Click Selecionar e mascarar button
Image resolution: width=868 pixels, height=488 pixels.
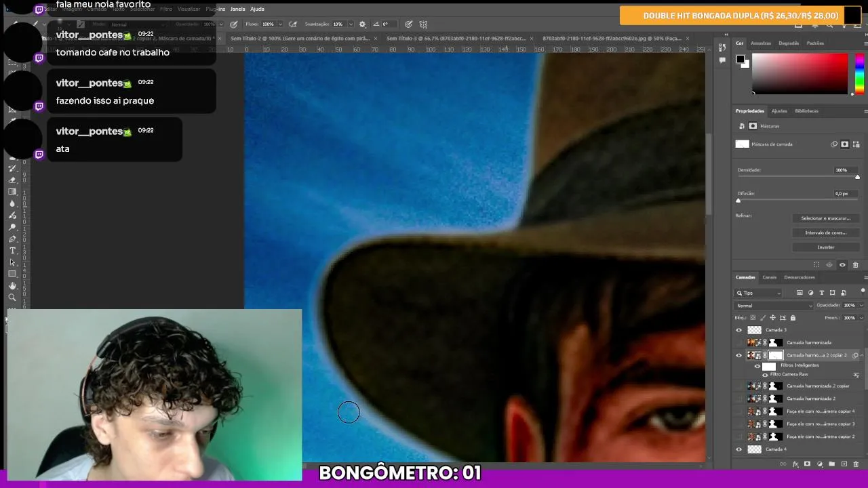[825, 218]
